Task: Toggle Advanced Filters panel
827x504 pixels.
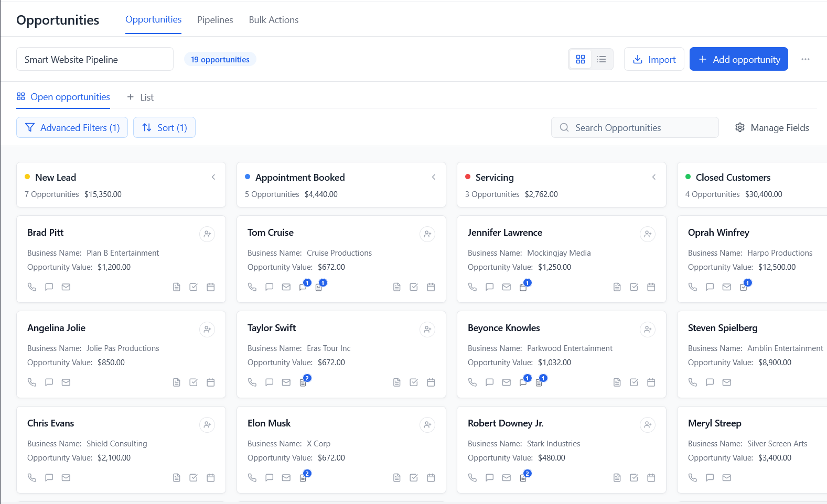Action: 72,128
